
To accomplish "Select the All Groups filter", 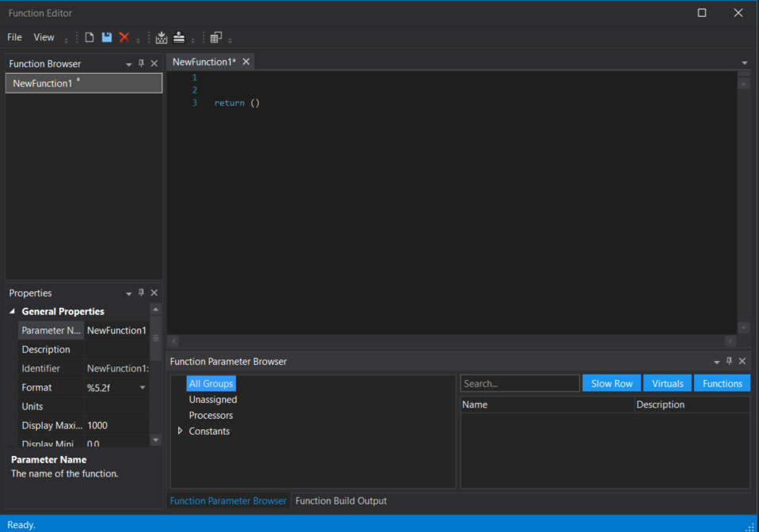I will point(211,382).
